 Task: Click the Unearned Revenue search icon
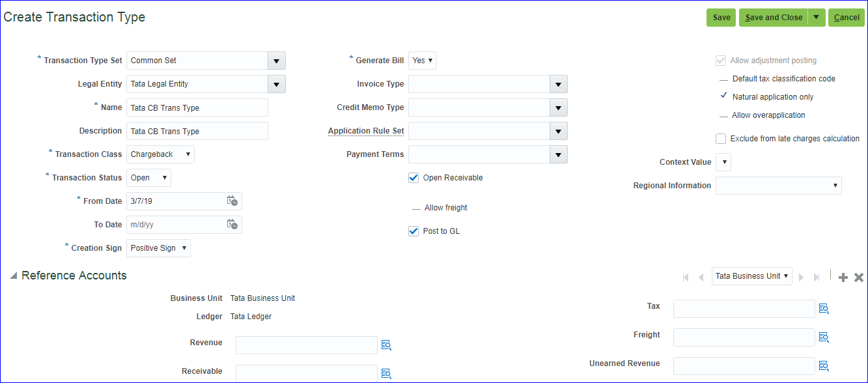pos(824,366)
